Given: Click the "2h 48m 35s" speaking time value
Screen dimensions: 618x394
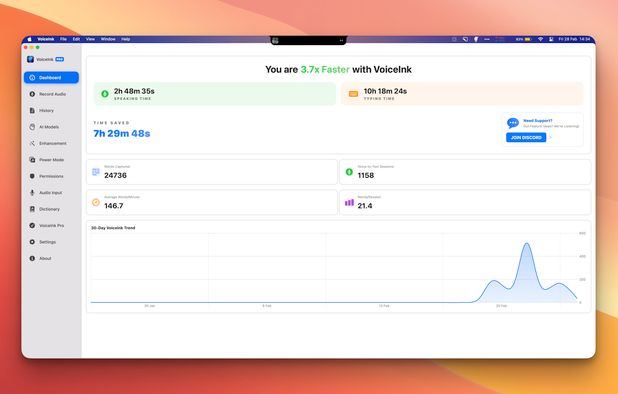Looking at the screenshot, I should pos(134,91).
